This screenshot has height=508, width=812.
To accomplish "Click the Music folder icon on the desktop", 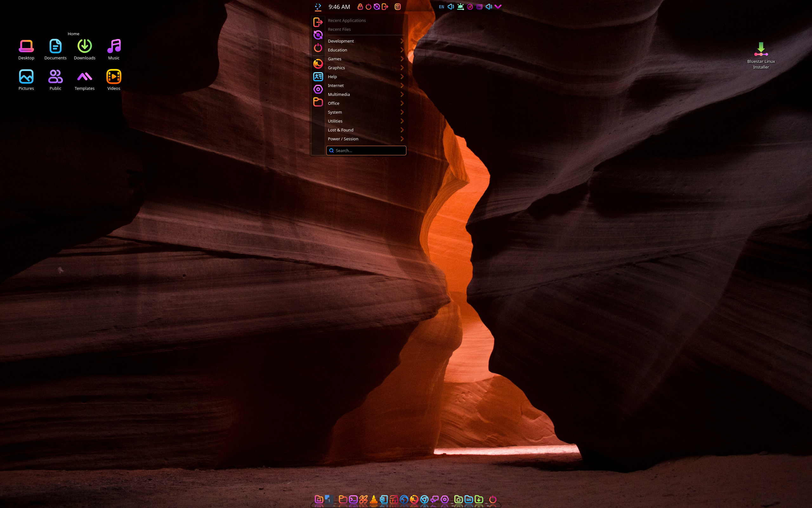I will tap(114, 46).
